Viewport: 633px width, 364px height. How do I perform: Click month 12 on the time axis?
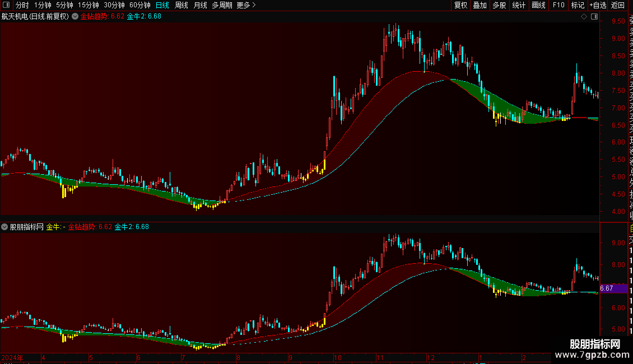pos(431,357)
